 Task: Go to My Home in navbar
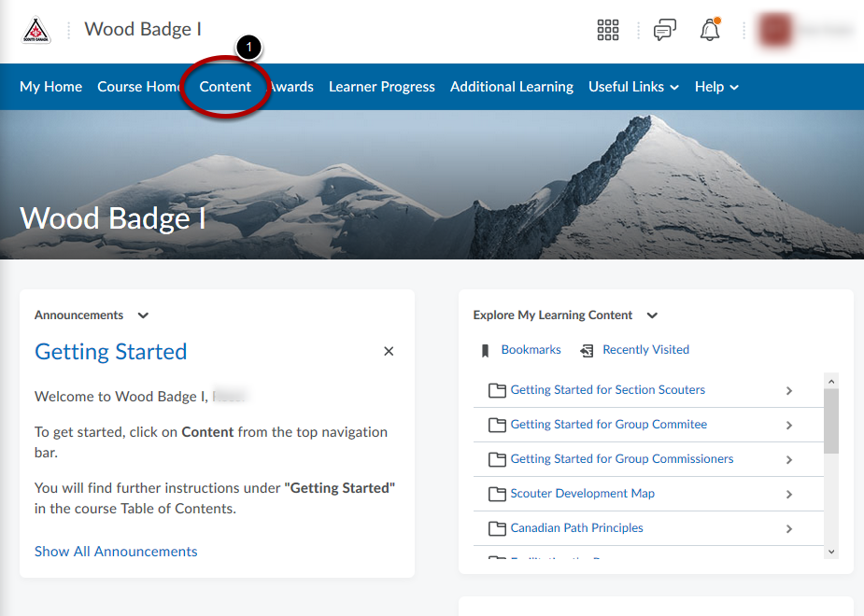(50, 87)
